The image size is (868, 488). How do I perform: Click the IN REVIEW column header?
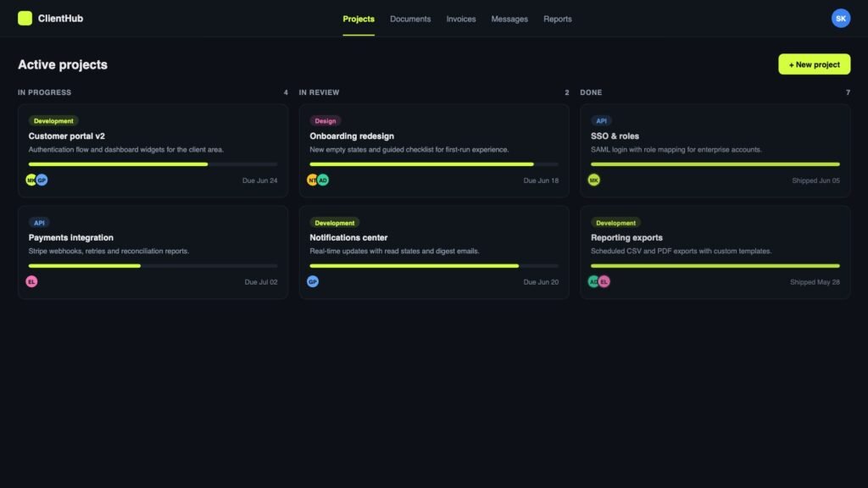(x=319, y=92)
